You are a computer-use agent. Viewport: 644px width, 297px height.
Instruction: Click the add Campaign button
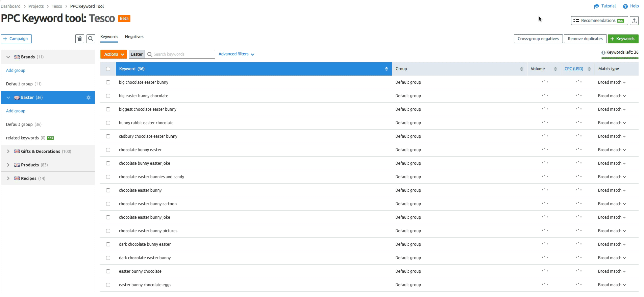(x=16, y=39)
